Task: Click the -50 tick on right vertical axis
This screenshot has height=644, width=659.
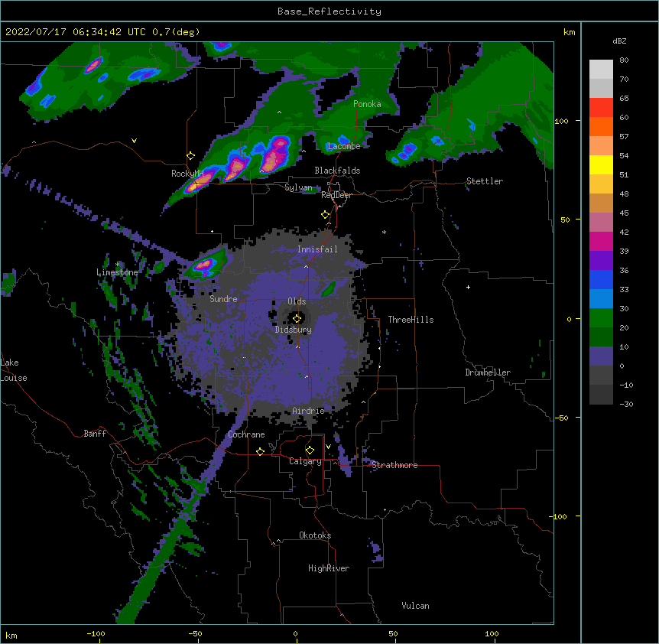Action: 561,418
